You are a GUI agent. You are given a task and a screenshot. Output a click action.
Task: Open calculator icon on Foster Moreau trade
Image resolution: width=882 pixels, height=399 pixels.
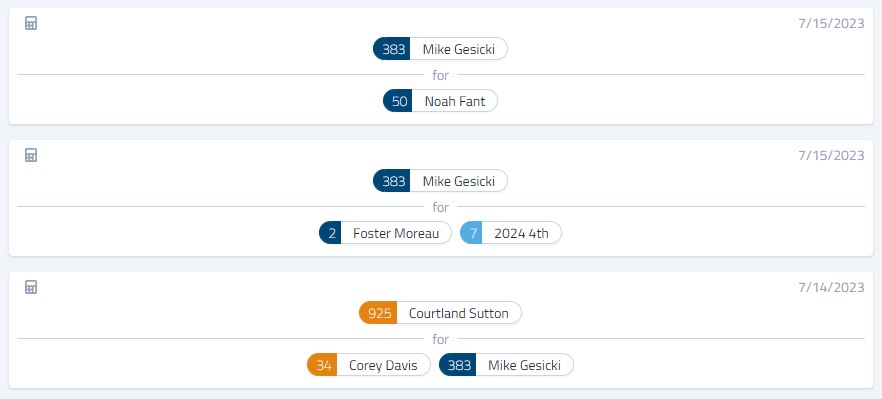(x=31, y=155)
